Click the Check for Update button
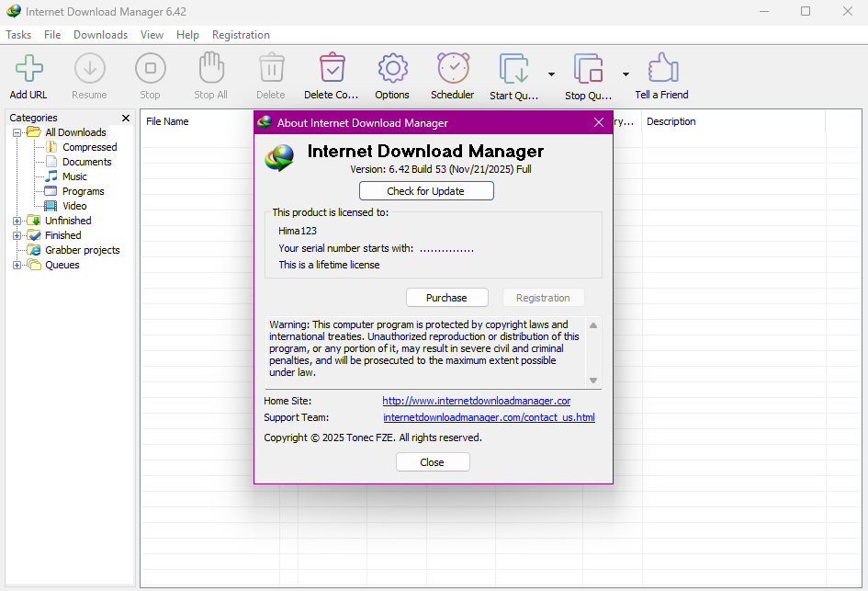Screen dimensions: 868x591 coord(426,191)
